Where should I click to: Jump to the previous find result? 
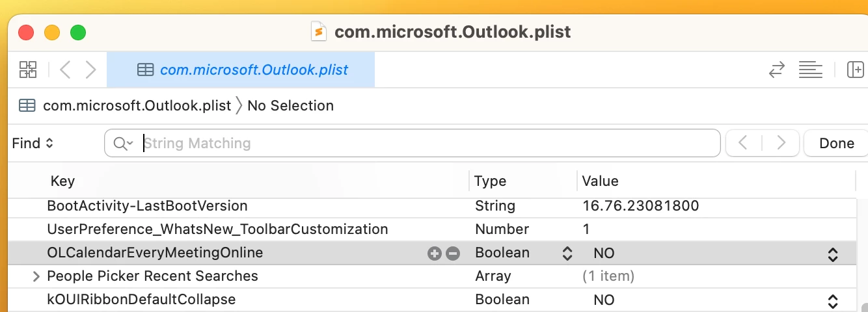pyautogui.click(x=743, y=143)
